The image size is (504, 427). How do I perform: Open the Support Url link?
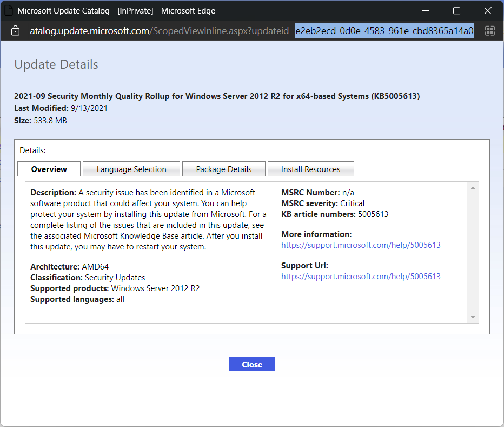point(361,277)
